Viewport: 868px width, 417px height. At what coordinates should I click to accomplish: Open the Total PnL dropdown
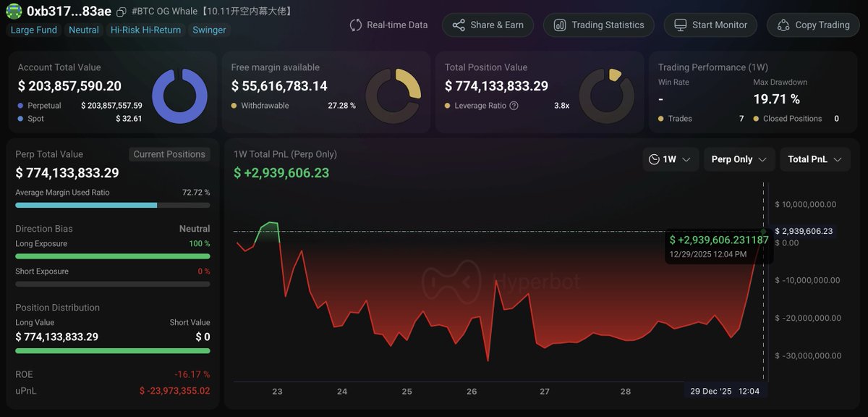click(x=815, y=159)
